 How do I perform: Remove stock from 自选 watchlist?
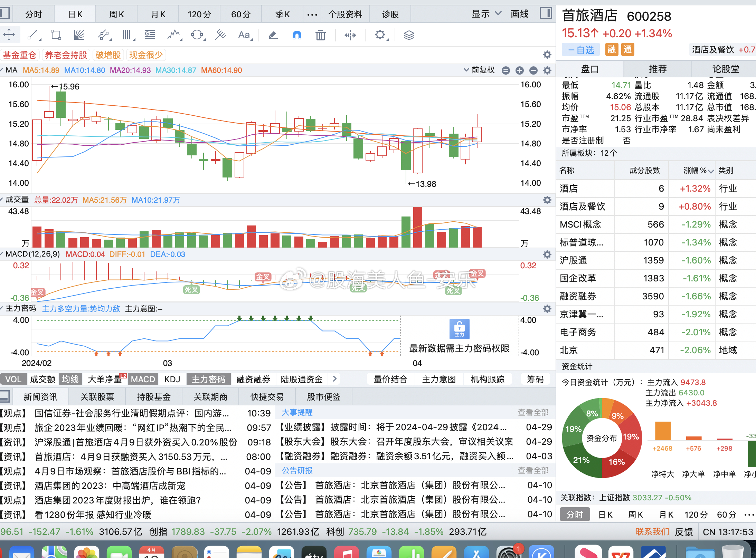581,50
